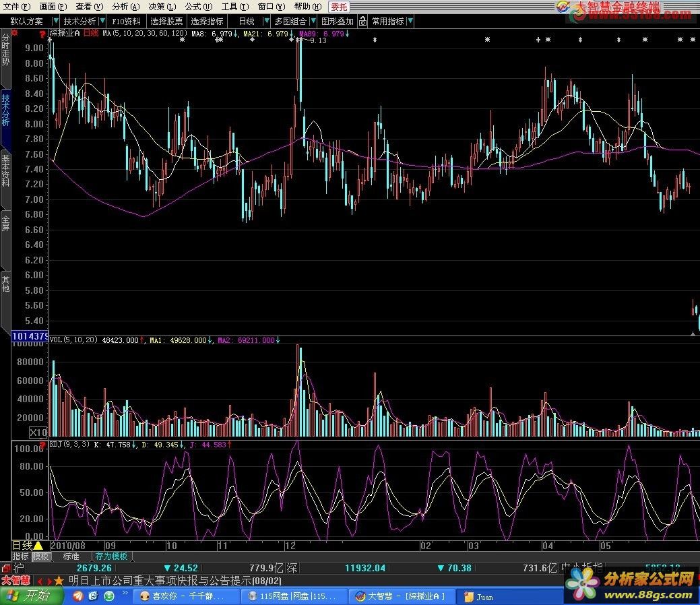The height and width of the screenshot is (605, 700).
Task: Click the red question mark on KDJ panel
Action: point(43,445)
